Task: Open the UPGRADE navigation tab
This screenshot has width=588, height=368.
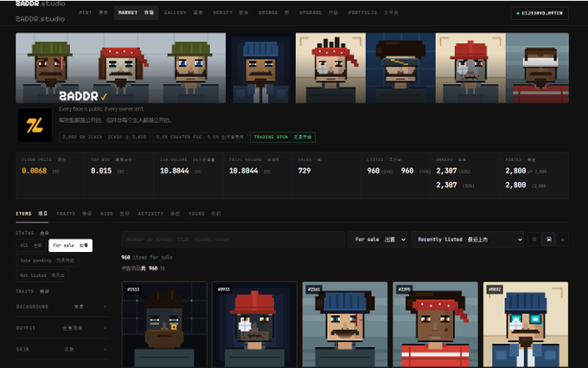Action: click(318, 12)
